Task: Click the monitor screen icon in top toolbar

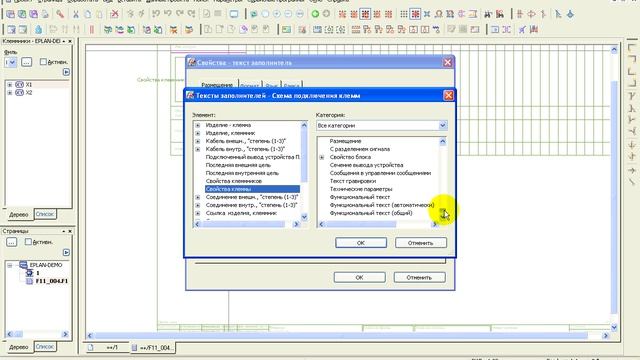Action: (233, 14)
